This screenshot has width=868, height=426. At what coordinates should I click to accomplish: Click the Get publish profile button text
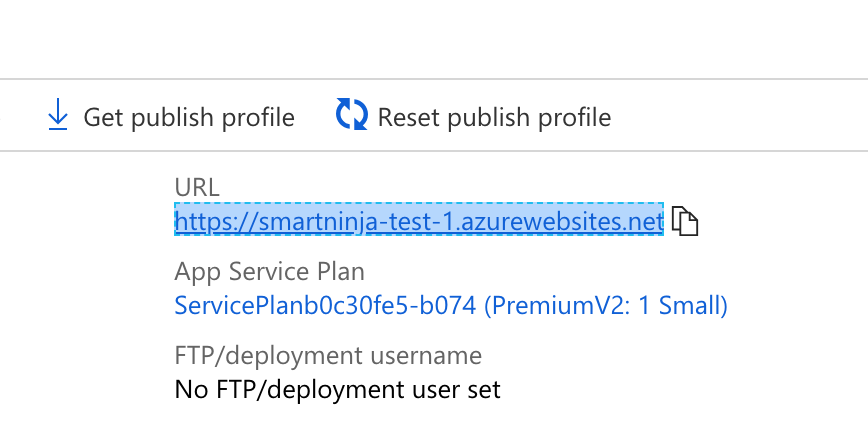(x=188, y=117)
